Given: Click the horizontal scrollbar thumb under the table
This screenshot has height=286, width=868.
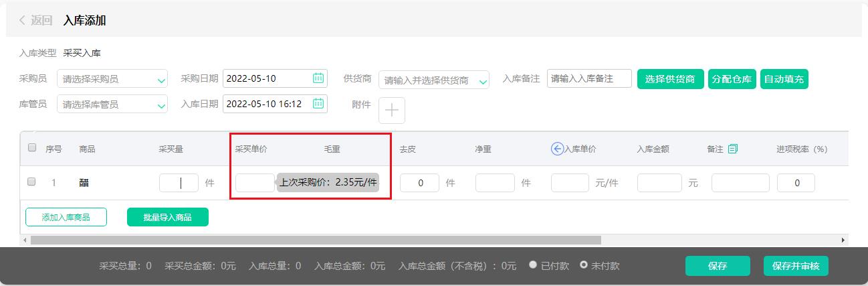Looking at the screenshot, I should (x=316, y=240).
